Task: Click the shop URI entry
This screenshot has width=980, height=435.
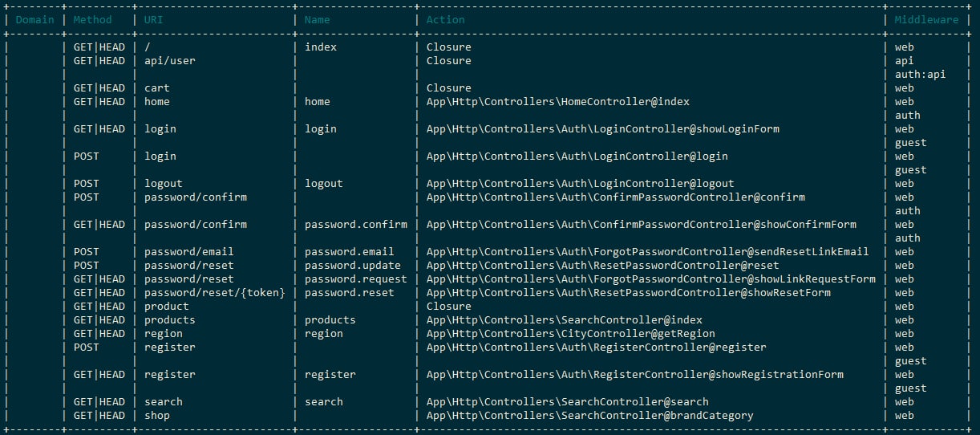Action: 157,416
